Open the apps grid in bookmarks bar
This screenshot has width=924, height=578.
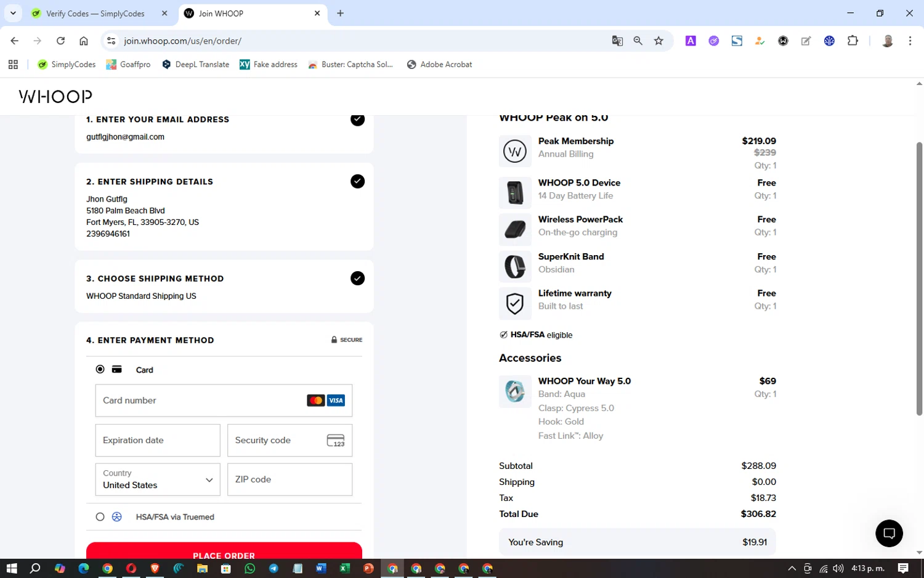coord(13,64)
